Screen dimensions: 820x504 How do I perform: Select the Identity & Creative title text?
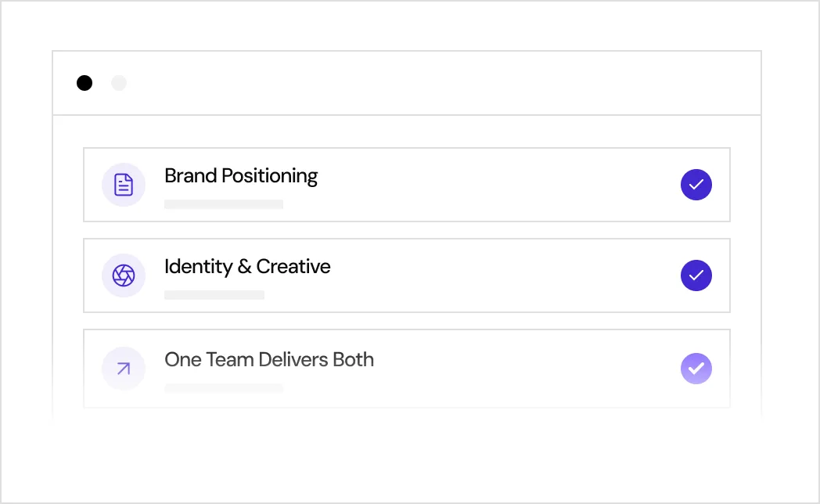tap(247, 267)
